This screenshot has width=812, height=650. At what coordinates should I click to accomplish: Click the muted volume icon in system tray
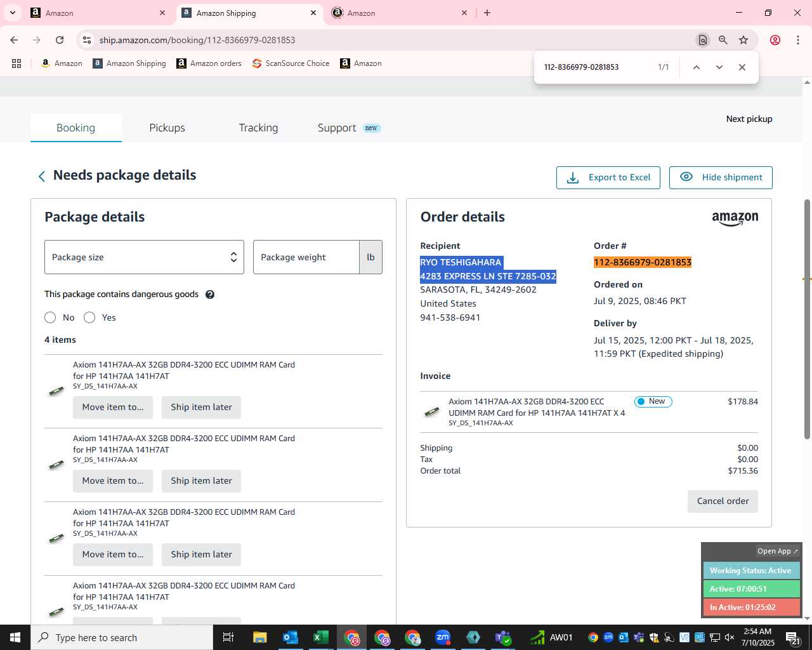(x=730, y=638)
